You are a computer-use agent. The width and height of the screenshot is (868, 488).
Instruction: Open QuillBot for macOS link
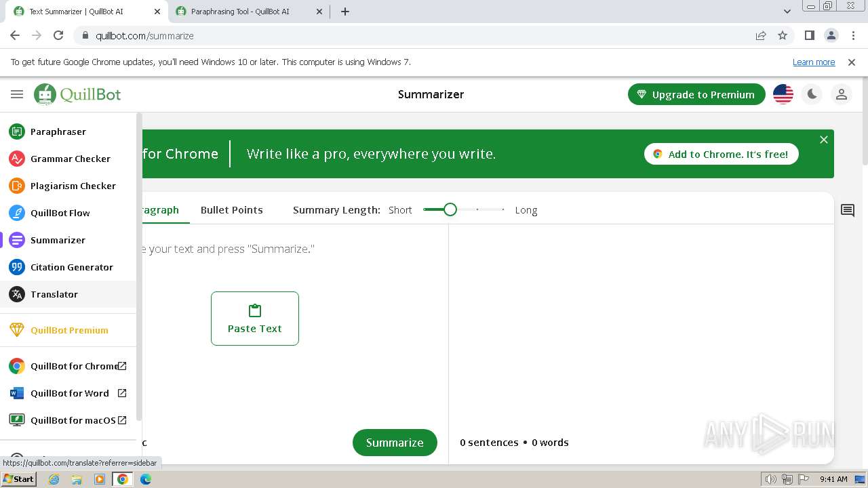pyautogui.click(x=68, y=420)
